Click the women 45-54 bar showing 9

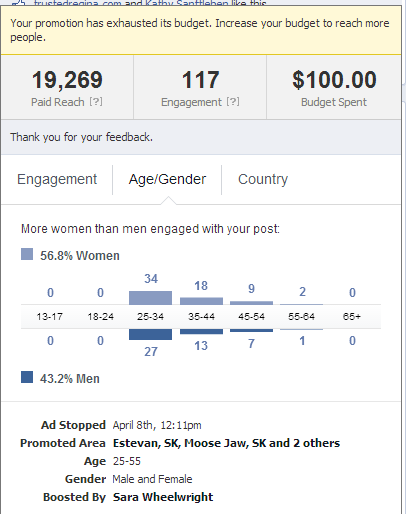(251, 303)
